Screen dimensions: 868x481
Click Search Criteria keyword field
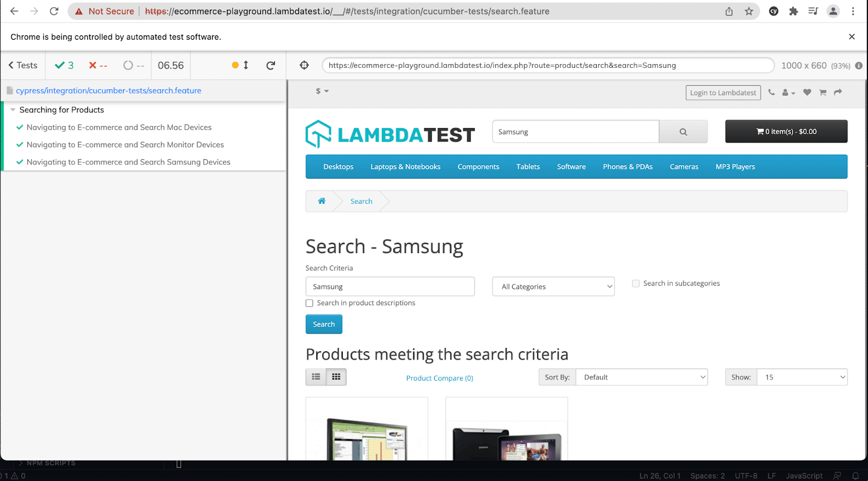tap(390, 287)
